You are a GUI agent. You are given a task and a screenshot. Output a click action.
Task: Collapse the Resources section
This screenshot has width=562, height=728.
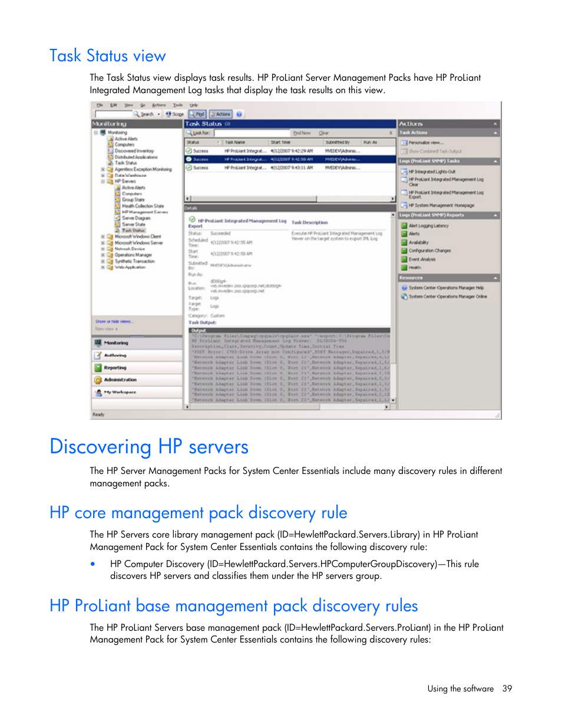point(495,278)
